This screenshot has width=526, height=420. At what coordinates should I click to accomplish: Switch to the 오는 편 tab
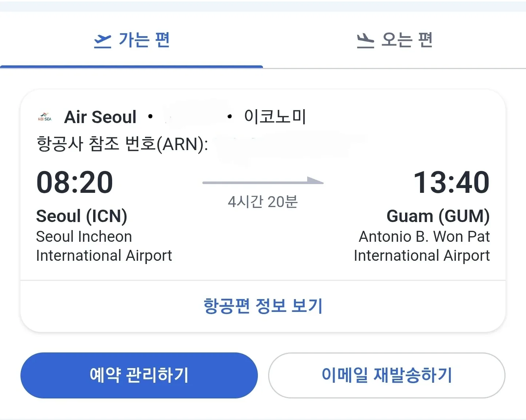click(394, 40)
